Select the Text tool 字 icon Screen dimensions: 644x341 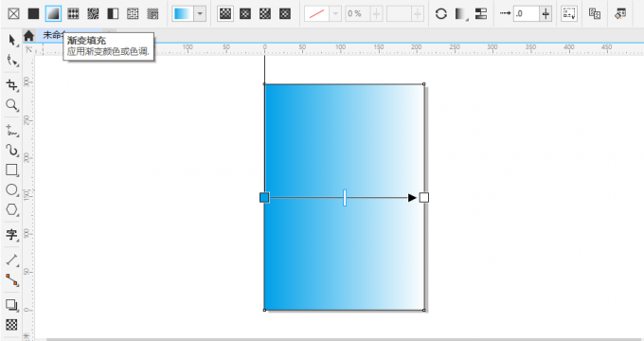pyautogui.click(x=12, y=235)
